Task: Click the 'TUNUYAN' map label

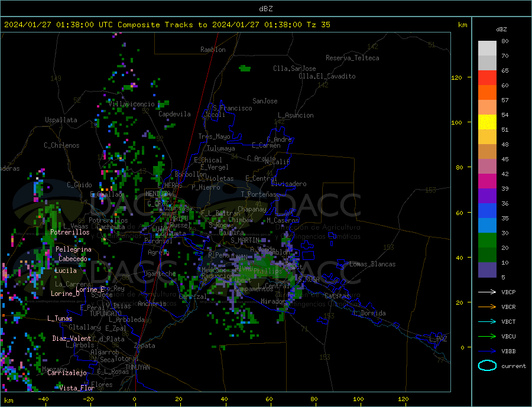Action: click(137, 367)
